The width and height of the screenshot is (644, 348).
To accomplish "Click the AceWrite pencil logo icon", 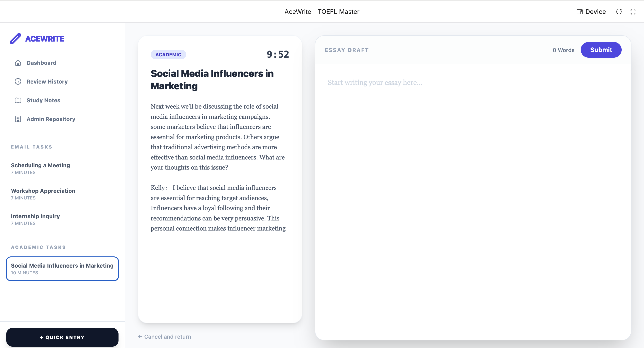I will click(x=15, y=39).
